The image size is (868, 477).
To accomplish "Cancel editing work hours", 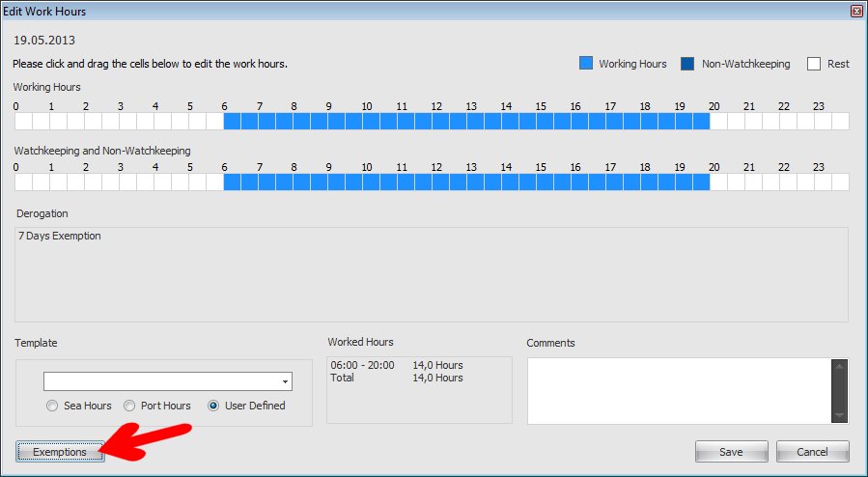I will click(x=812, y=452).
